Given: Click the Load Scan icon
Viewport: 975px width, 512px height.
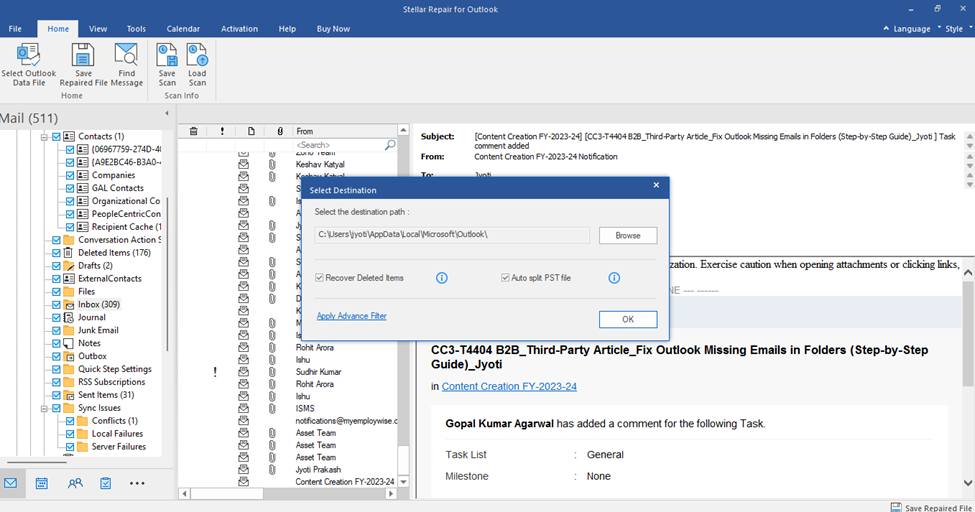Looking at the screenshot, I should tap(197, 56).
